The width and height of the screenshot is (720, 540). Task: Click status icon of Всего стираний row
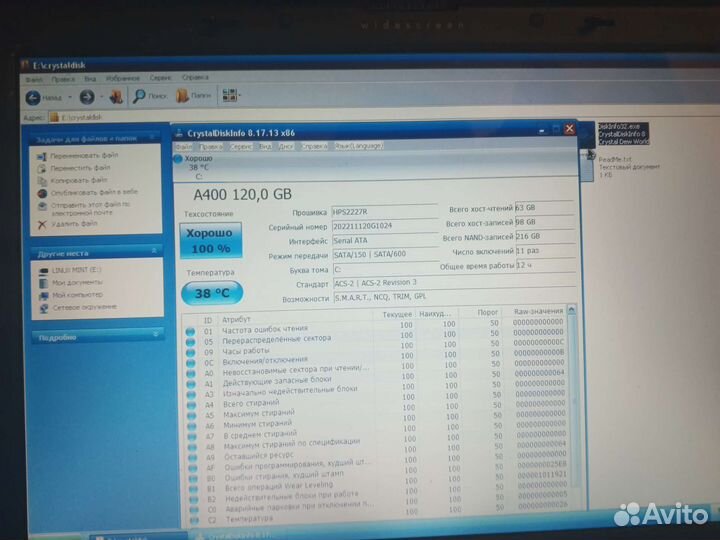pos(191,405)
